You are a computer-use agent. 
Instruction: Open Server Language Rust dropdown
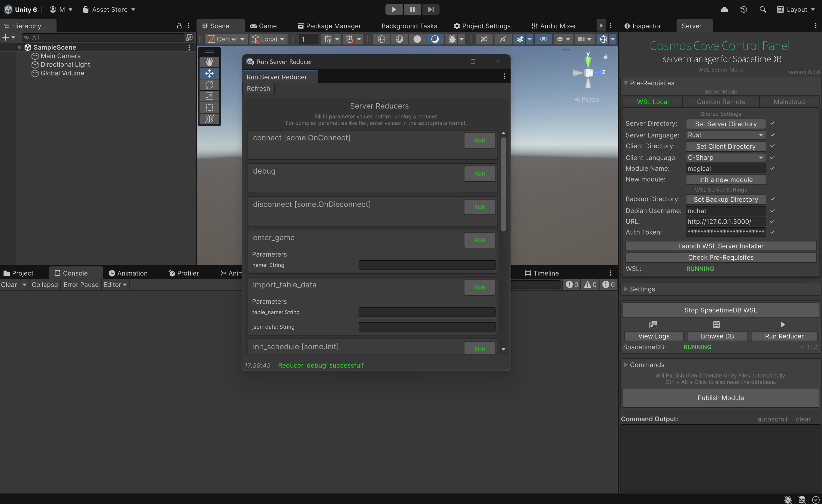pos(726,135)
